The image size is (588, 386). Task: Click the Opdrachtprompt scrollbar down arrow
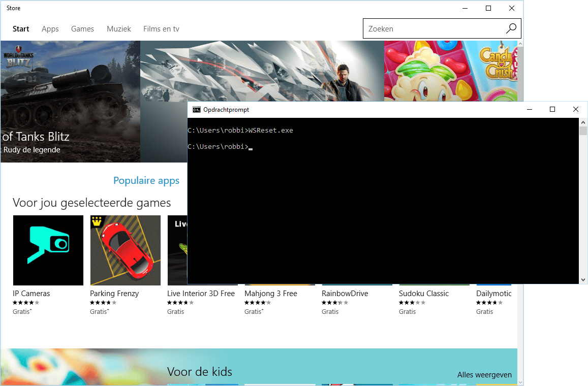583,279
